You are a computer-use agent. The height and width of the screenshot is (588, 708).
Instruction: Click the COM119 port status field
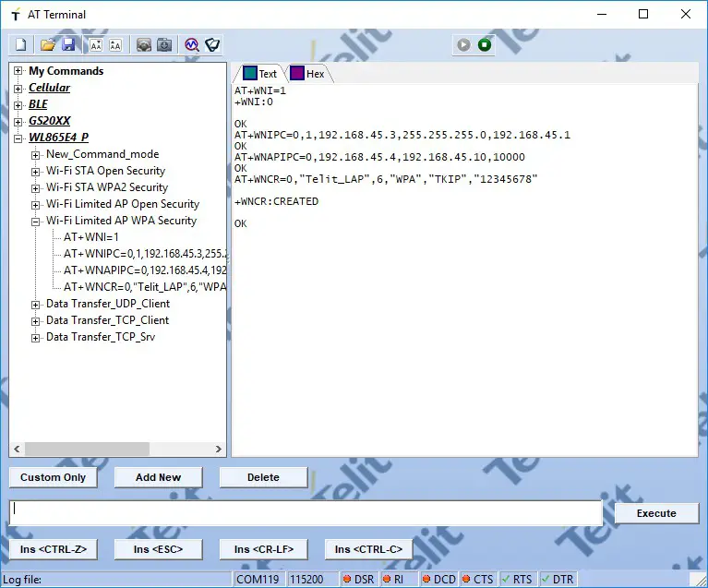258,580
